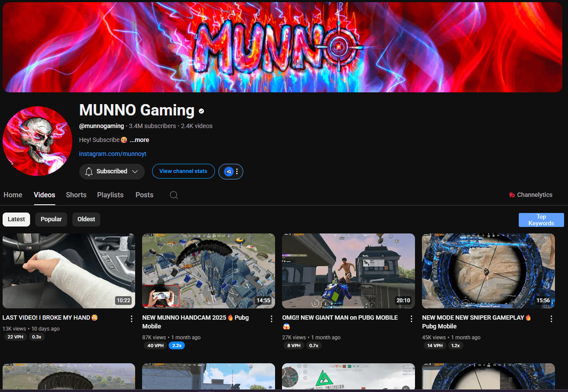Click the channel search magnifier icon
Viewport: 568px width, 392px height.
pyautogui.click(x=173, y=195)
